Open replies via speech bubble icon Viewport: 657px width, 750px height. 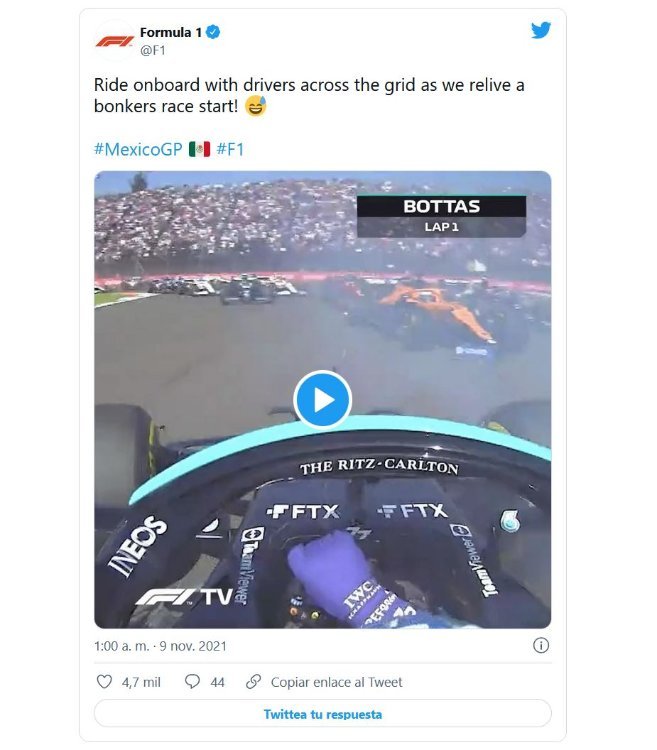coord(192,682)
